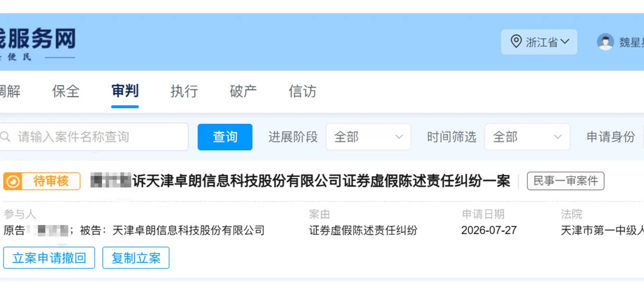Focus the 请输入案件名称查询 search field
This screenshot has height=304, width=644.
(x=94, y=137)
